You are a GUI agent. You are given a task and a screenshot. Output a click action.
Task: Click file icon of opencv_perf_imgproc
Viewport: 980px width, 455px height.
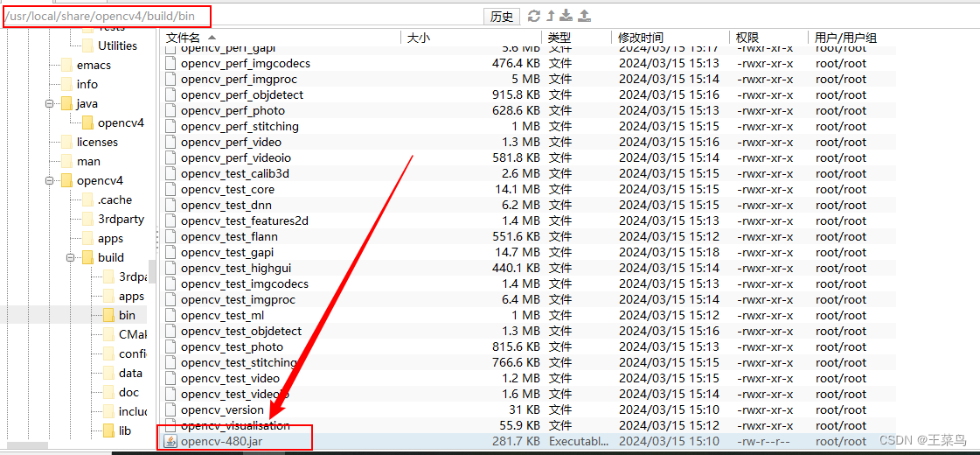point(170,79)
